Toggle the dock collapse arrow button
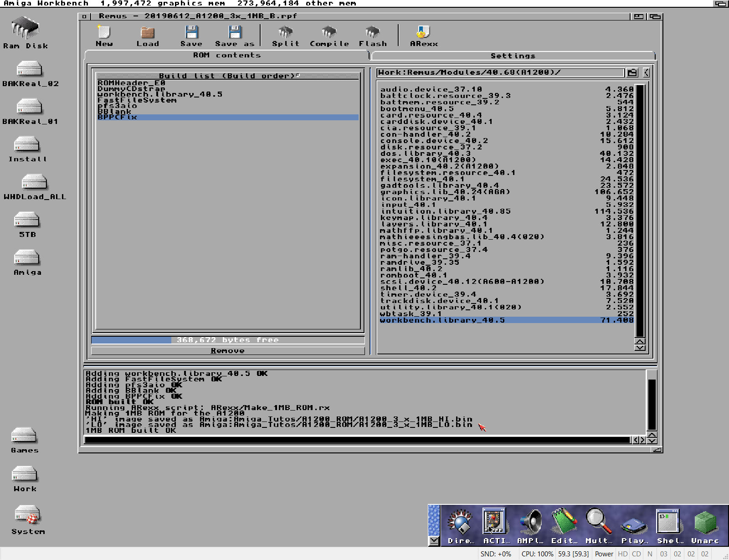The image size is (729, 560). [x=434, y=541]
